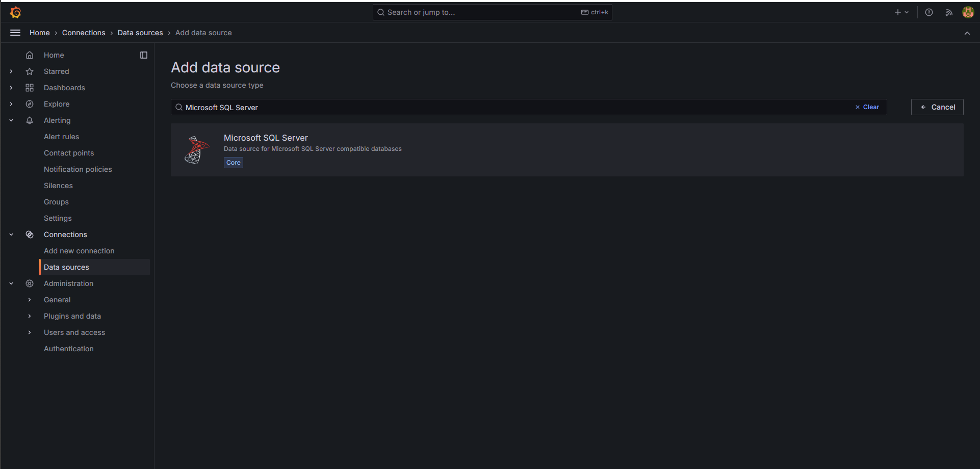The width and height of the screenshot is (980, 469).
Task: Expand the General submenu
Action: [x=30, y=300]
